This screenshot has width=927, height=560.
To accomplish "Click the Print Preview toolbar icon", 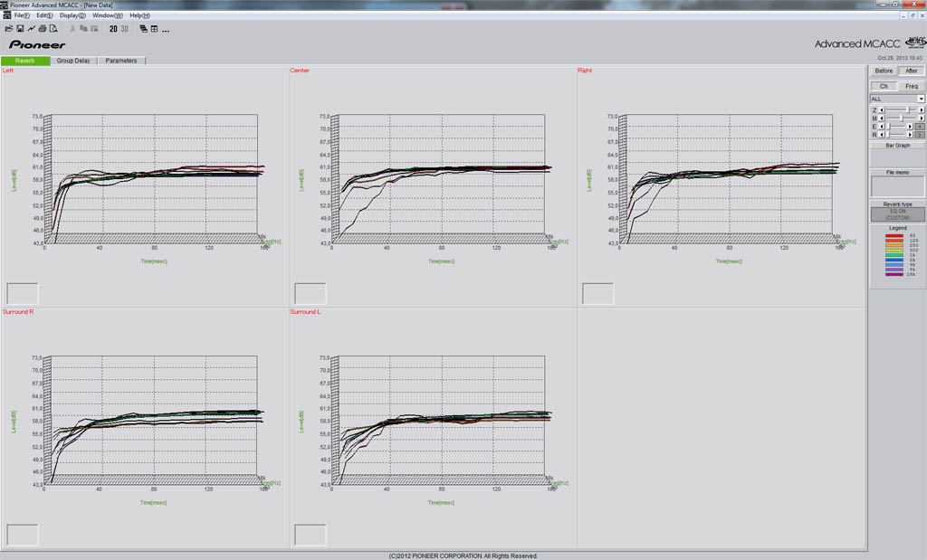I will pyautogui.click(x=53, y=29).
